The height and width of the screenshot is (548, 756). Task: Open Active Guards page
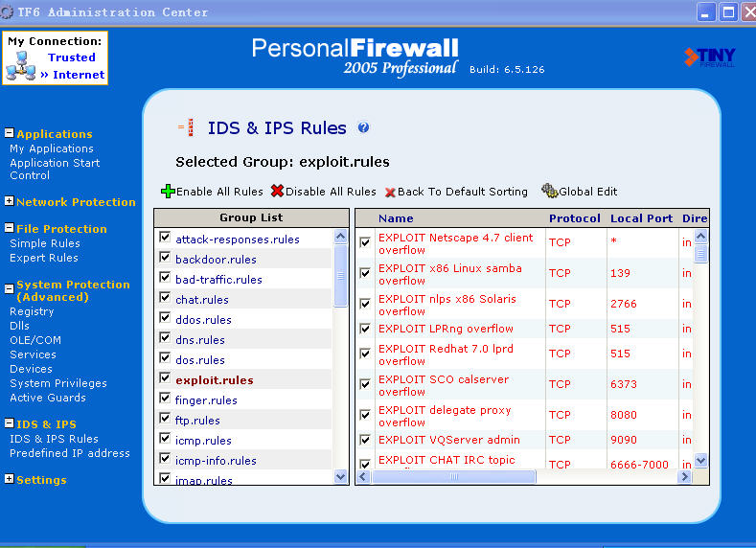(48, 398)
